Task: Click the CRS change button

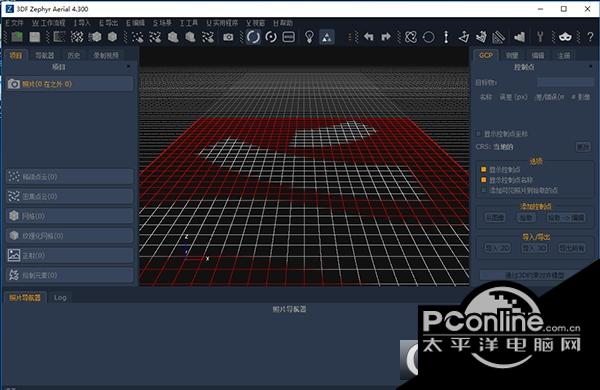Action: coord(583,147)
